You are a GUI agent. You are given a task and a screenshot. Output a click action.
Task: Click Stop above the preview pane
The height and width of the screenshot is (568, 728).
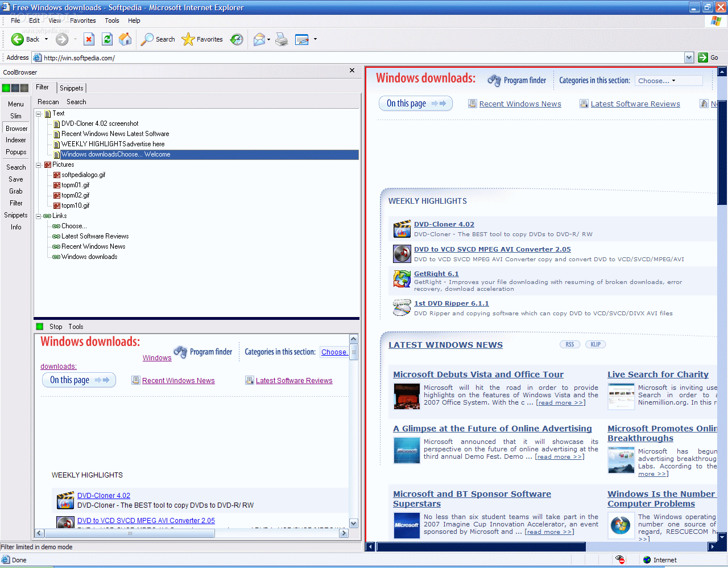56,327
